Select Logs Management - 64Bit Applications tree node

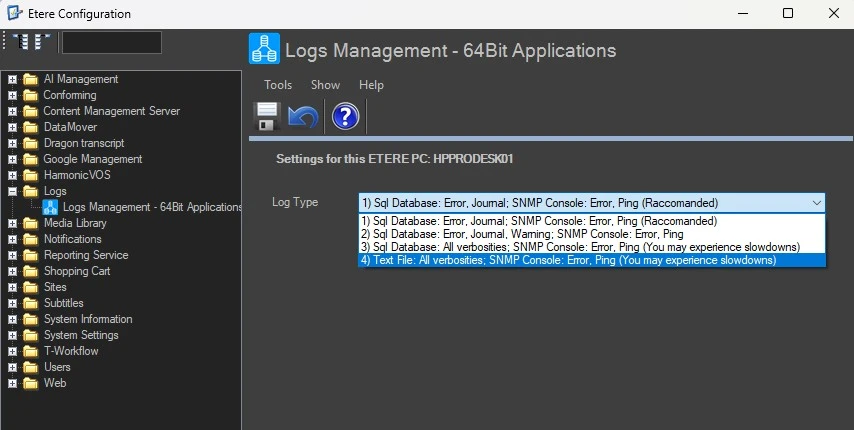tap(152, 207)
